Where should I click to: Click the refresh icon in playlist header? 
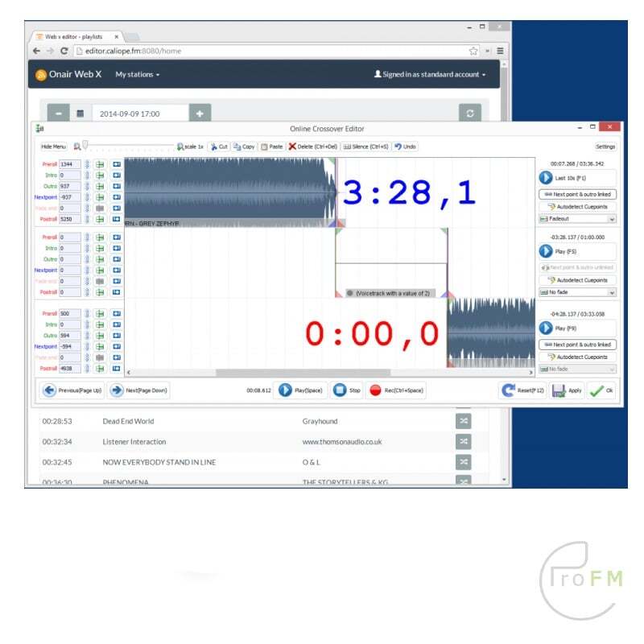click(470, 114)
